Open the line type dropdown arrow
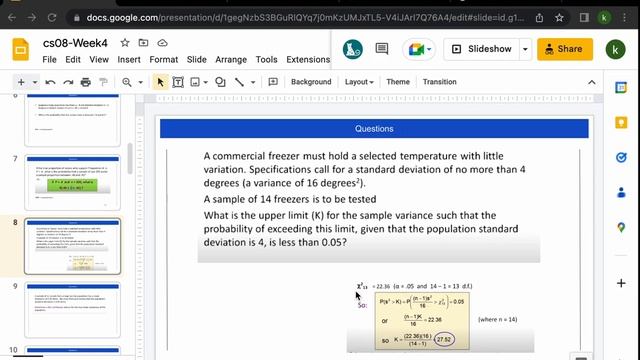Image resolution: width=640 pixels, height=360 pixels. point(253,82)
